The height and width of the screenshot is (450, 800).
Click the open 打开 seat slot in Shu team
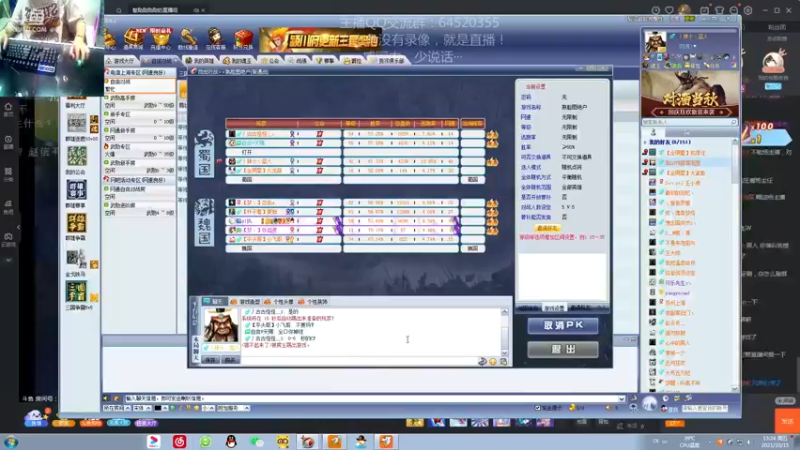pyautogui.click(x=283, y=153)
